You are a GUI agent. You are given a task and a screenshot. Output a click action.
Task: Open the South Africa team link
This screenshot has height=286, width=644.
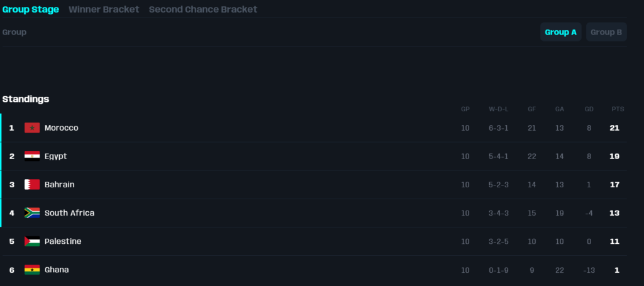tap(69, 212)
